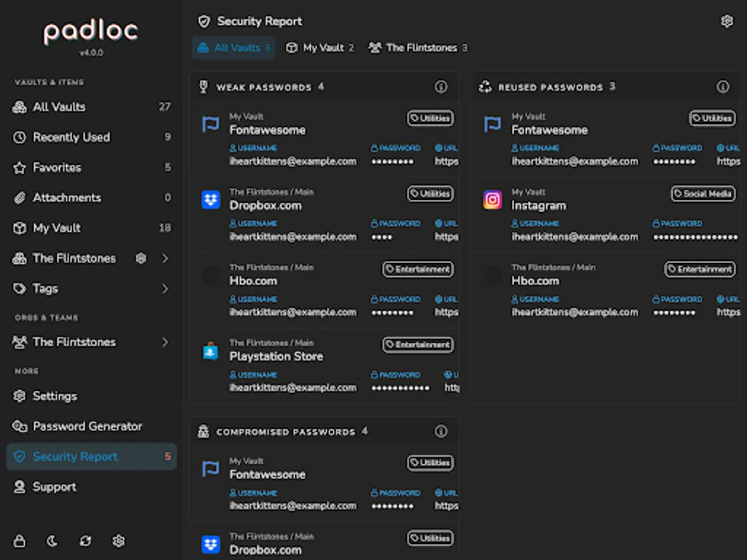
Task: Click the Social Media tag on Instagram
Action: click(703, 194)
